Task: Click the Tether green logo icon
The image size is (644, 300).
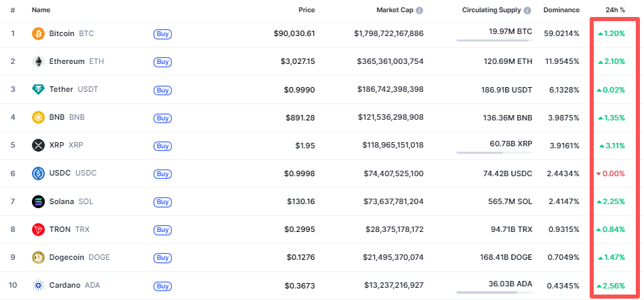Action: [x=38, y=89]
